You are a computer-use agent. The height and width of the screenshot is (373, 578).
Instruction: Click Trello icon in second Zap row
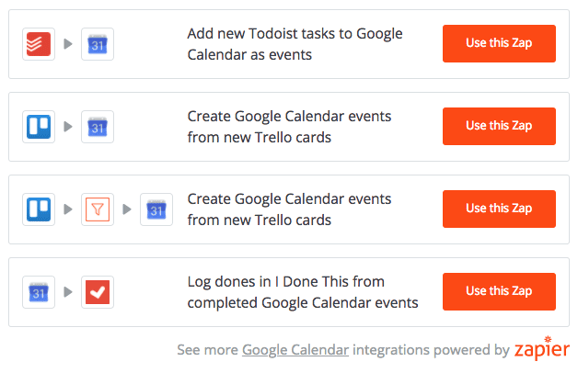38,127
